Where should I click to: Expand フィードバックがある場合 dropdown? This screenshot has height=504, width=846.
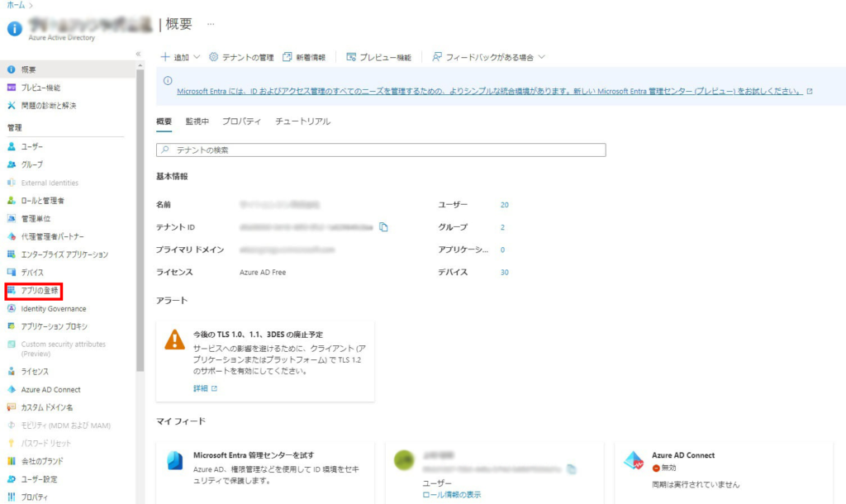click(x=489, y=57)
